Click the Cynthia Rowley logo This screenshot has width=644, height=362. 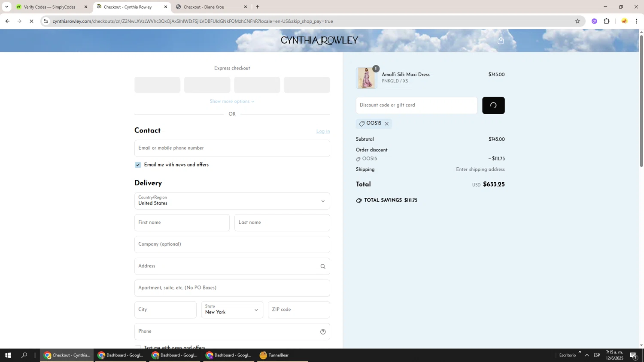point(319,40)
